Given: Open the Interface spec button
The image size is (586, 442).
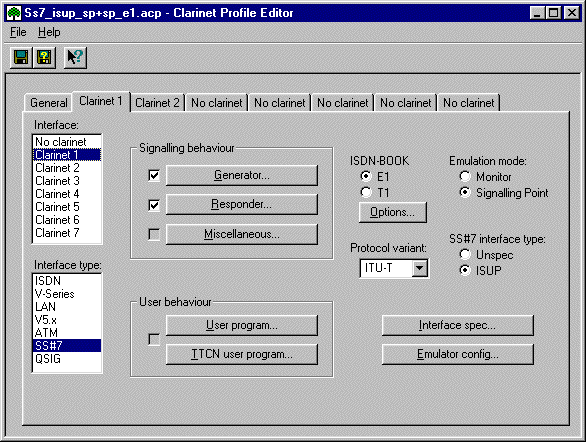Looking at the screenshot, I should pyautogui.click(x=457, y=325).
